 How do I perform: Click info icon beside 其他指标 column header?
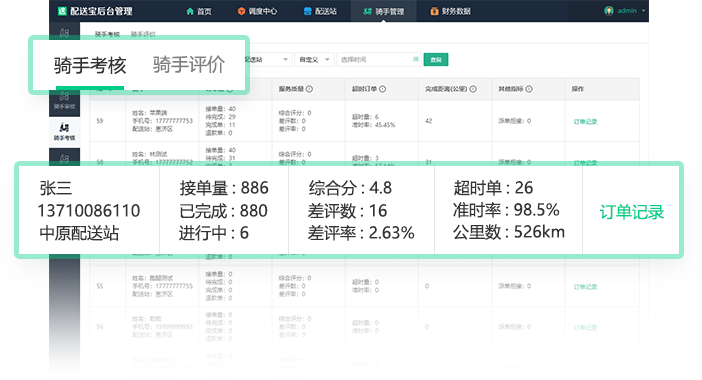click(529, 89)
